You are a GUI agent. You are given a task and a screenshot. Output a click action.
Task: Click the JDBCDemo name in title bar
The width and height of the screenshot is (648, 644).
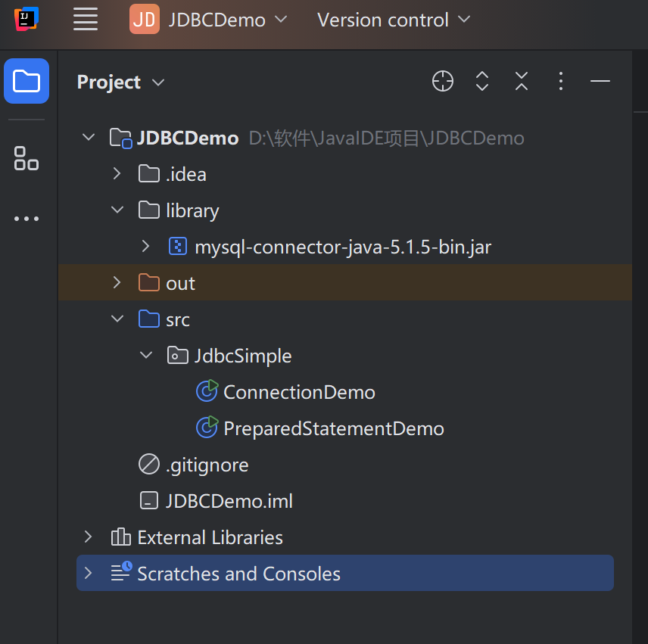(x=217, y=20)
